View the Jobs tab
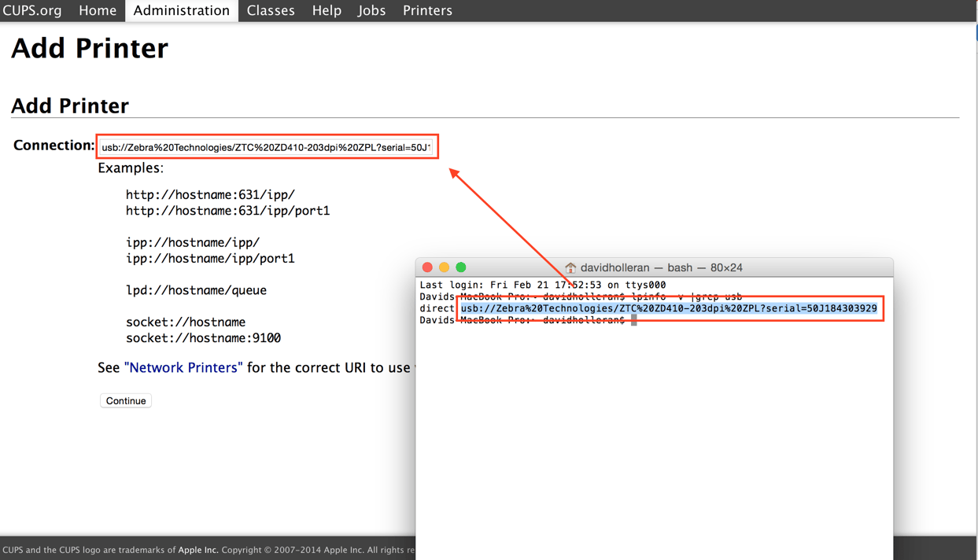Image resolution: width=978 pixels, height=560 pixels. [371, 11]
